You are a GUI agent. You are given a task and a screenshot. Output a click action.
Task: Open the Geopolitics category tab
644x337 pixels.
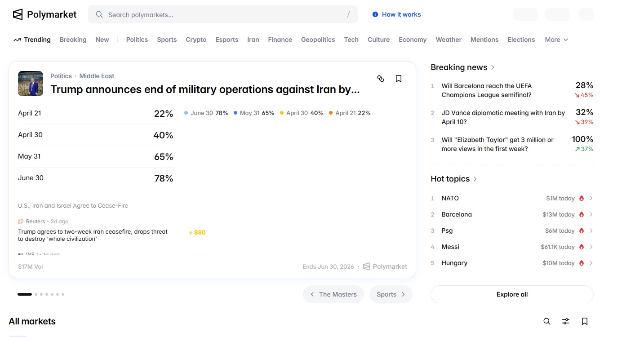[x=318, y=40]
